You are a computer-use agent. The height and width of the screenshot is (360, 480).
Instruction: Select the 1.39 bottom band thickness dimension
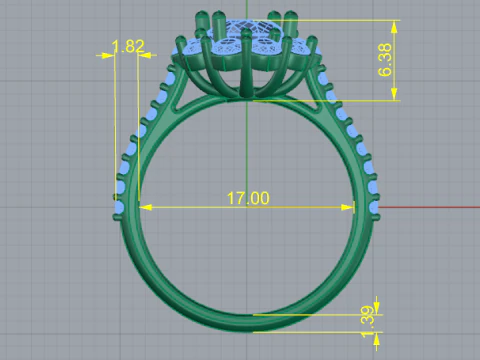click(x=368, y=322)
